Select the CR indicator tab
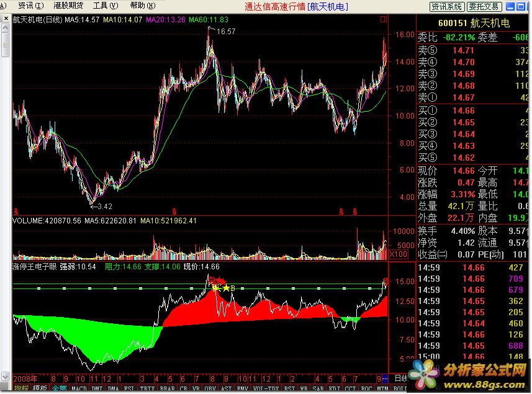532x394 pixels. (184, 388)
